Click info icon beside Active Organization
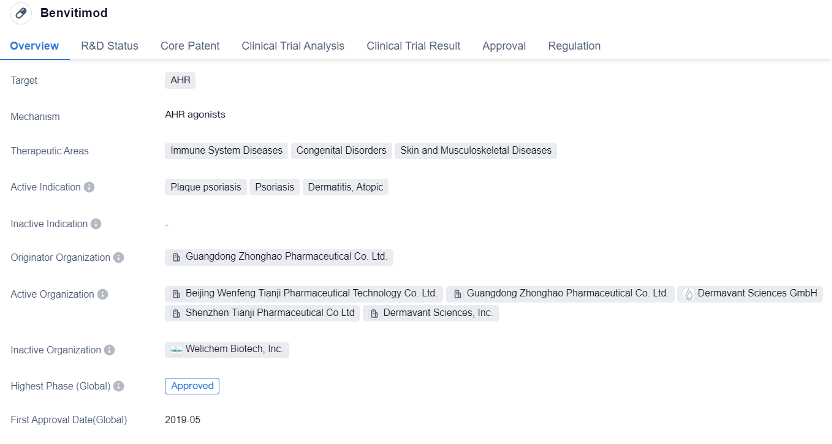The height and width of the screenshot is (444, 832). tap(102, 295)
